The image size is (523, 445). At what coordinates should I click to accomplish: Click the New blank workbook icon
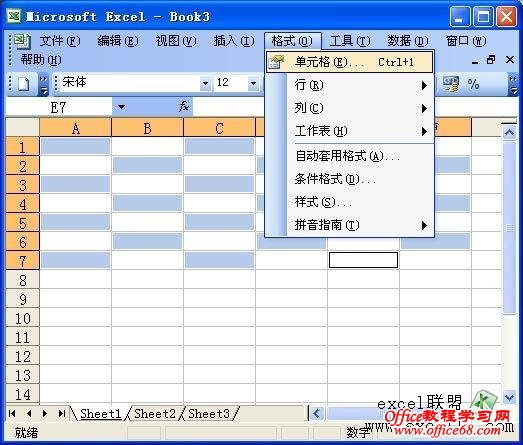24,83
